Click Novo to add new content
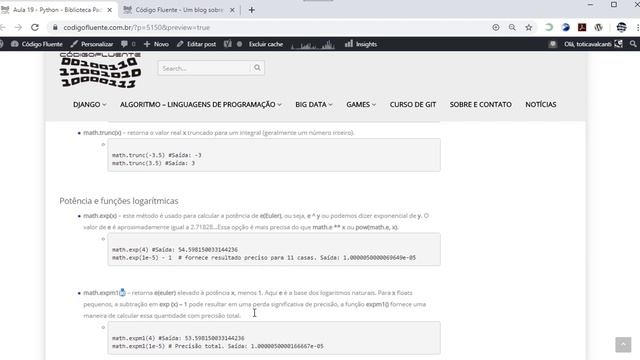The image size is (640, 360). click(156, 44)
